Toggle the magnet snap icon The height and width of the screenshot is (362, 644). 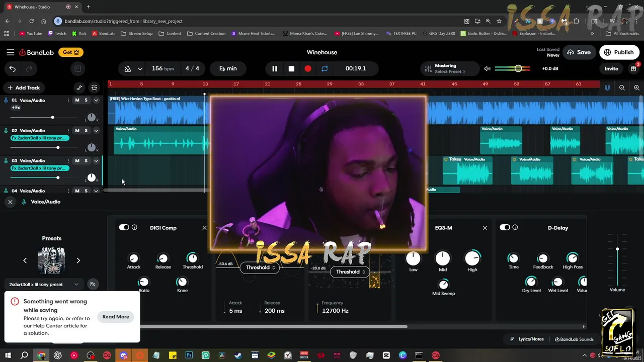607,88
